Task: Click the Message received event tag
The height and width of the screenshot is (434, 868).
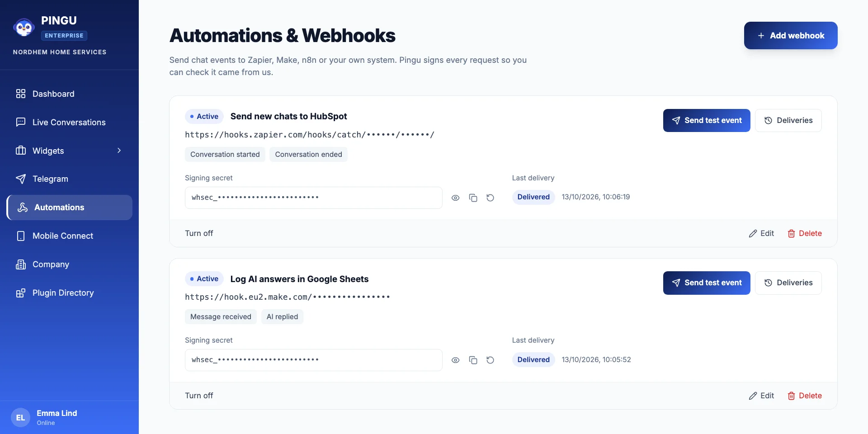Action: 221,317
